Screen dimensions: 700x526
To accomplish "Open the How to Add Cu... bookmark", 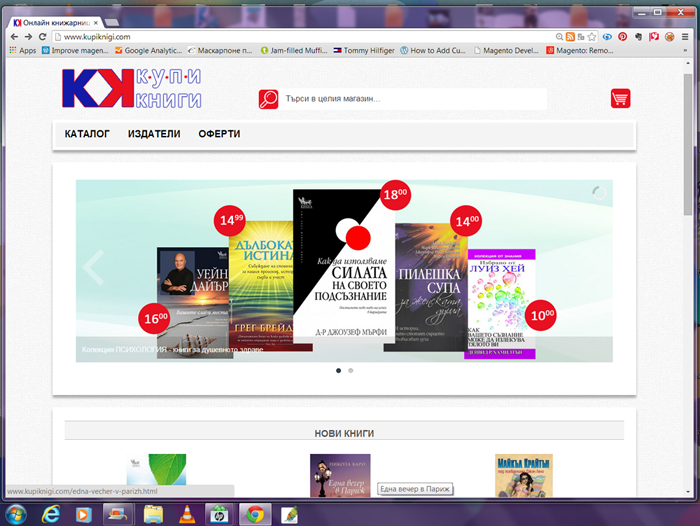I will tap(433, 50).
